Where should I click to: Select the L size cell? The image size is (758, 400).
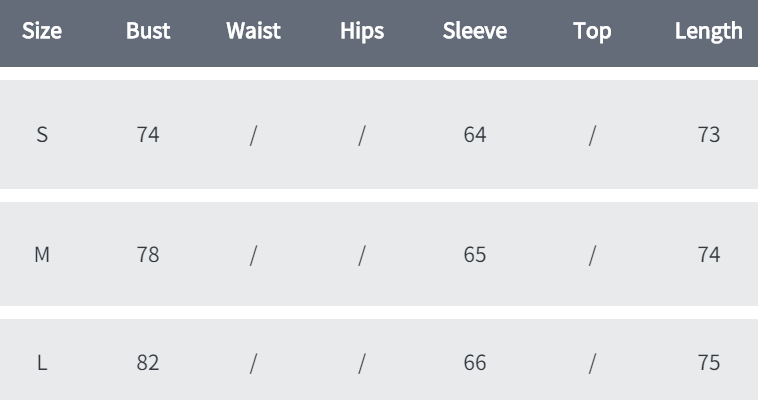(42, 363)
